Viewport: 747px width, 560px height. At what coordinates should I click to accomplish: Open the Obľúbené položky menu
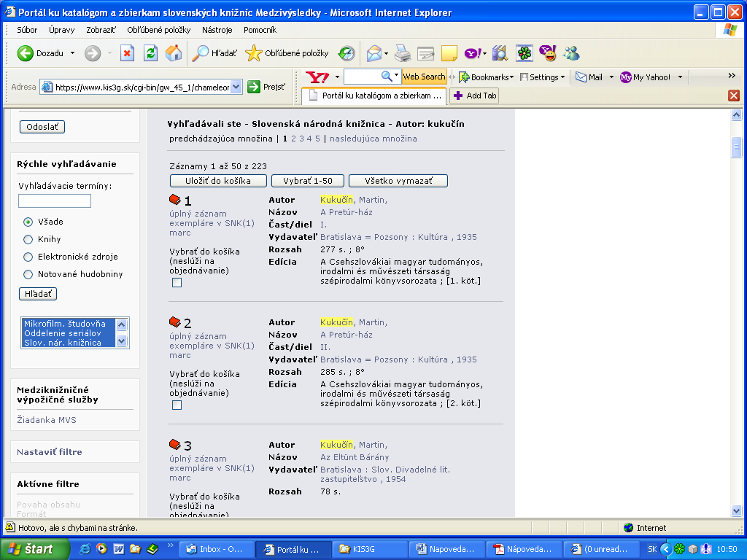pos(158,30)
